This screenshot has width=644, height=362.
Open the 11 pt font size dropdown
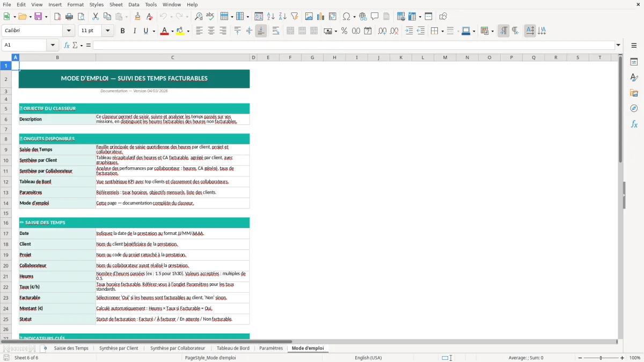108,31
